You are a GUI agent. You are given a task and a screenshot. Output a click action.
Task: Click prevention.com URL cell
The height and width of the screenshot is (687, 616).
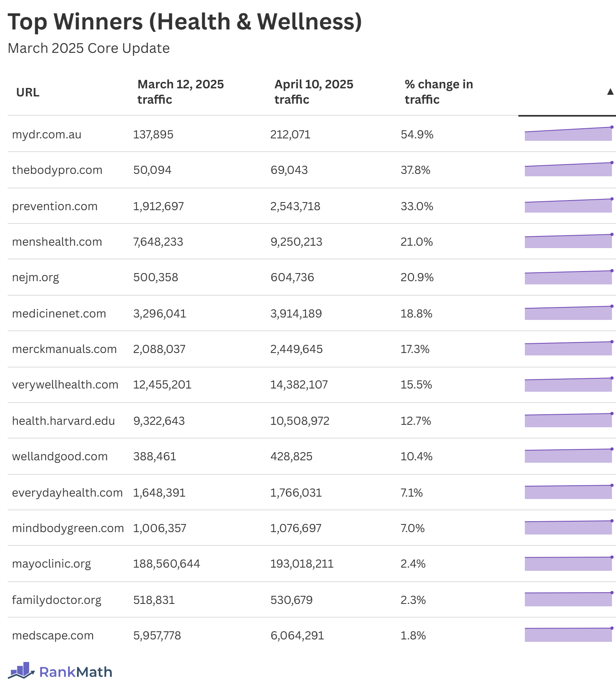[x=55, y=206]
